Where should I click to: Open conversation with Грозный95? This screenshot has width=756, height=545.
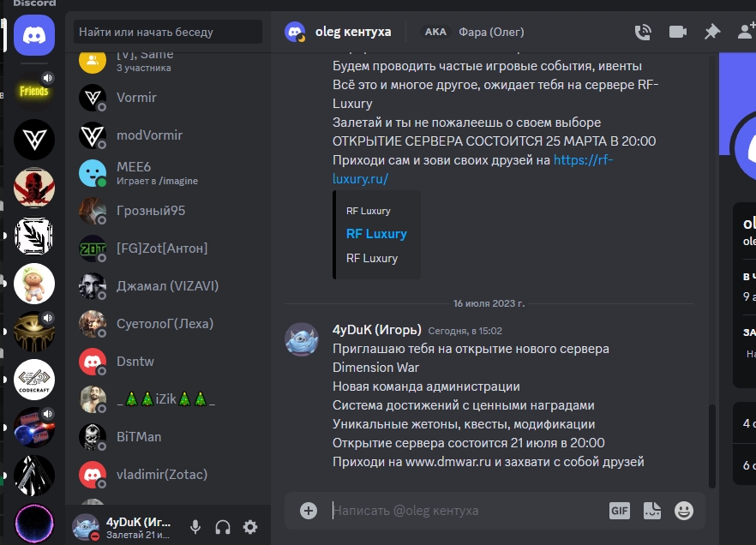point(168,211)
